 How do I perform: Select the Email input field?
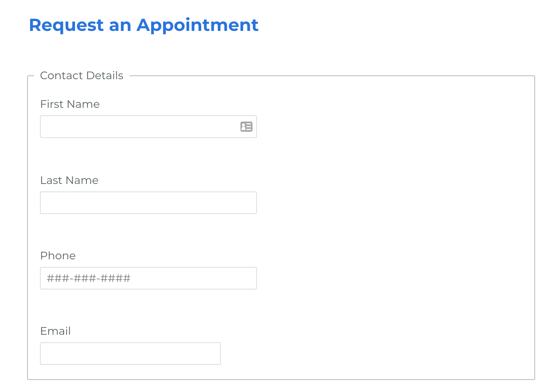click(x=130, y=354)
